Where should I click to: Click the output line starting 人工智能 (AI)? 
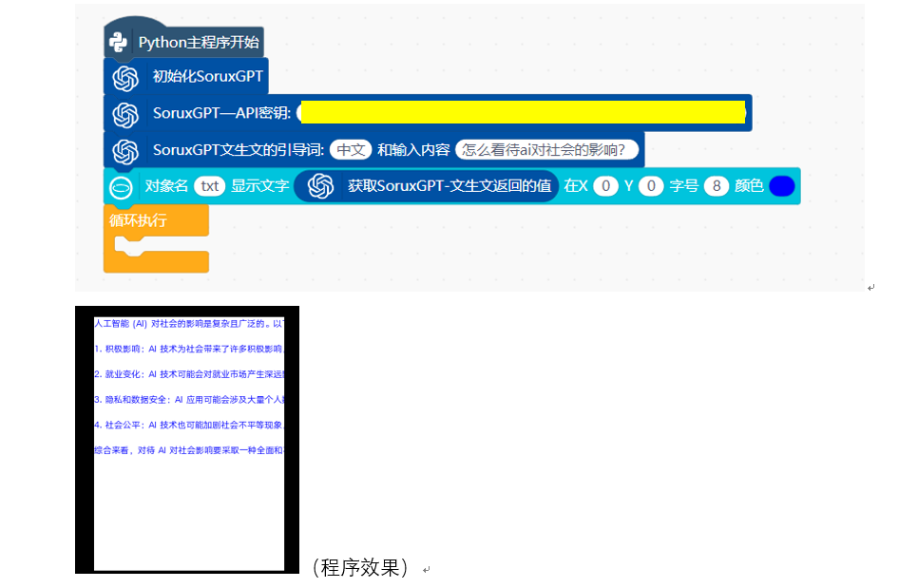pyautogui.click(x=189, y=324)
